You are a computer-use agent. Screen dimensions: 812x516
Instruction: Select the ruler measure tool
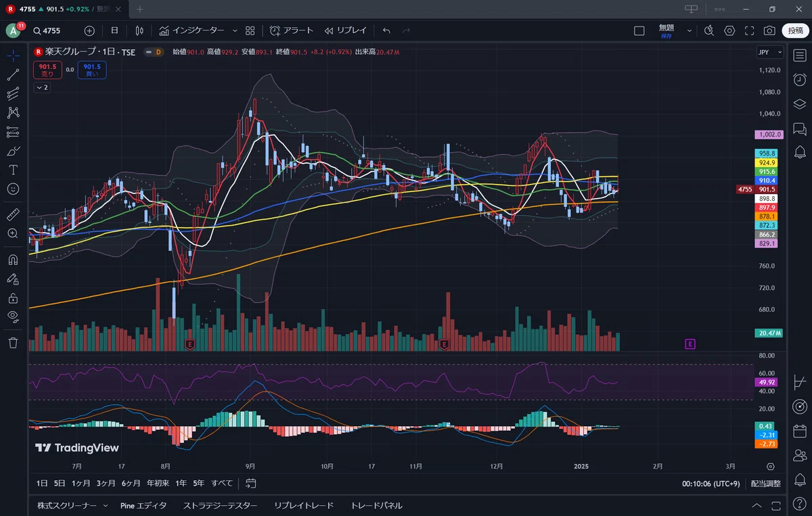tap(13, 214)
